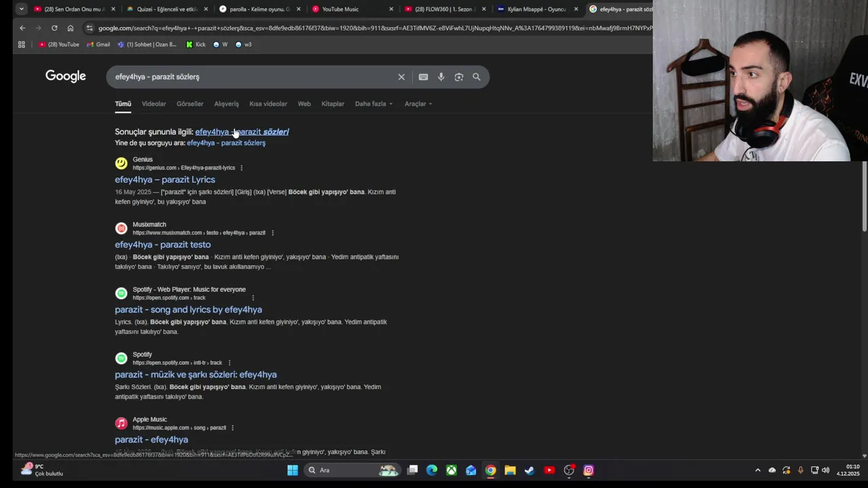Viewport: 868px width, 488px height.
Task: Expand the Daha fazla dropdown
Action: point(374,104)
